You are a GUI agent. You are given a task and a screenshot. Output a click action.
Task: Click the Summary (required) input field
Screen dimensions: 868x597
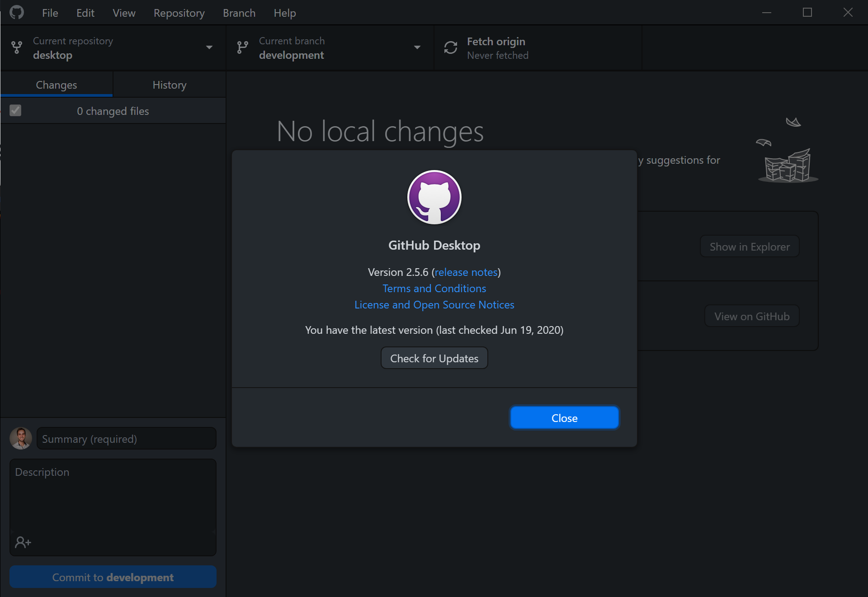pos(127,439)
